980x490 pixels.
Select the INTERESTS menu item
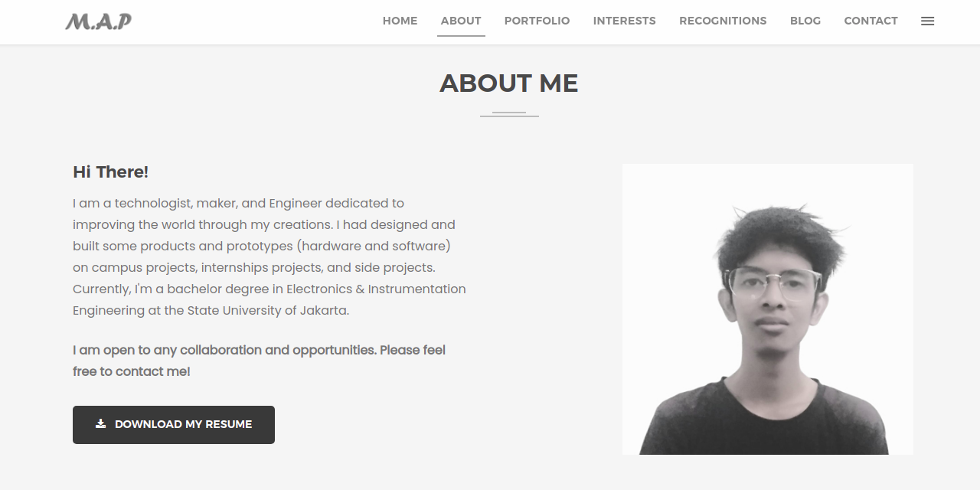click(x=624, y=21)
